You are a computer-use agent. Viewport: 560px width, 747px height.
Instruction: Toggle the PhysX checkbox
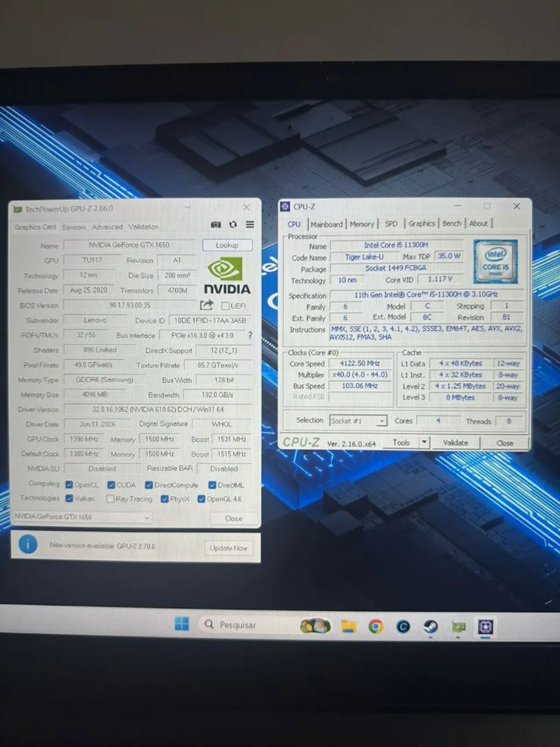164,499
